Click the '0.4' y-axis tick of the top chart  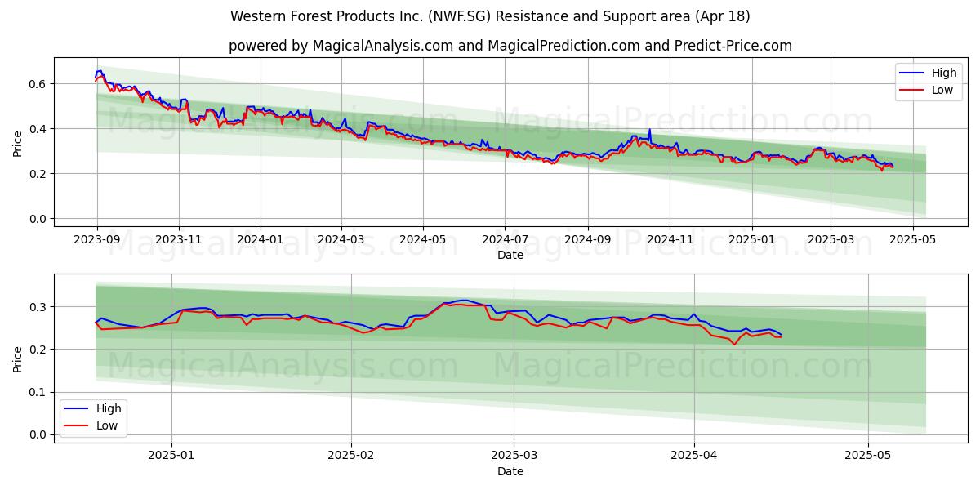(39, 129)
